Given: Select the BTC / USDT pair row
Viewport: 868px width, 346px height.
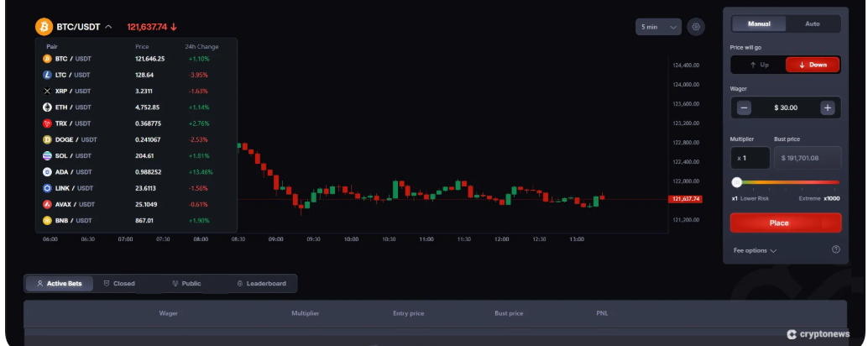Looking at the screenshot, I should click(136, 59).
